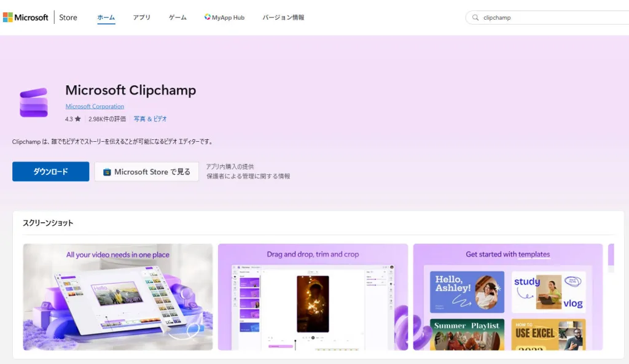Click the Microsoft Store で見る button
The height and width of the screenshot is (364, 629).
[x=146, y=172]
